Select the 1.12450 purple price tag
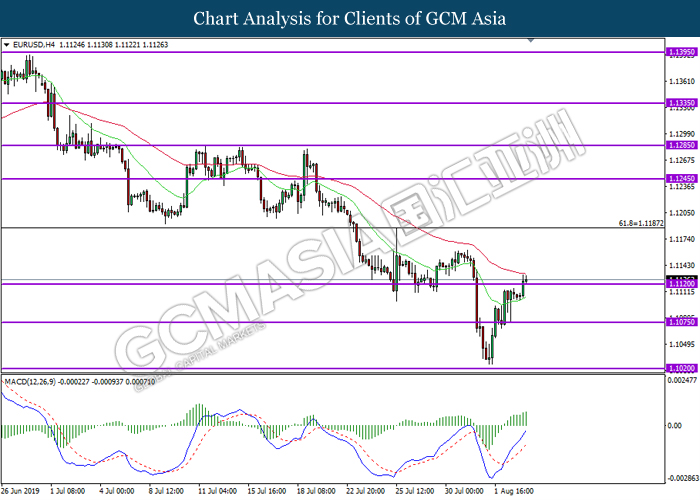The image size is (700, 500). pyautogui.click(x=680, y=179)
